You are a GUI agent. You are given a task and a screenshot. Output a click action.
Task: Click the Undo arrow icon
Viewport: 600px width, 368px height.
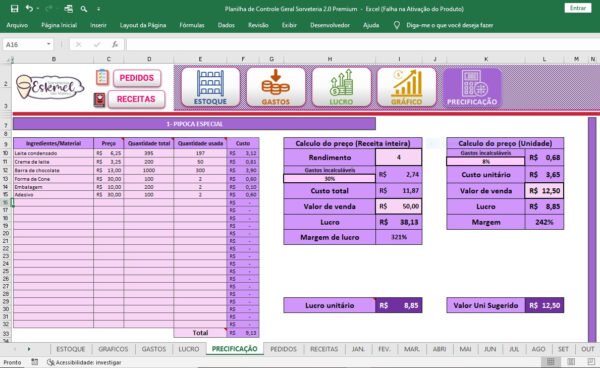[x=29, y=8]
